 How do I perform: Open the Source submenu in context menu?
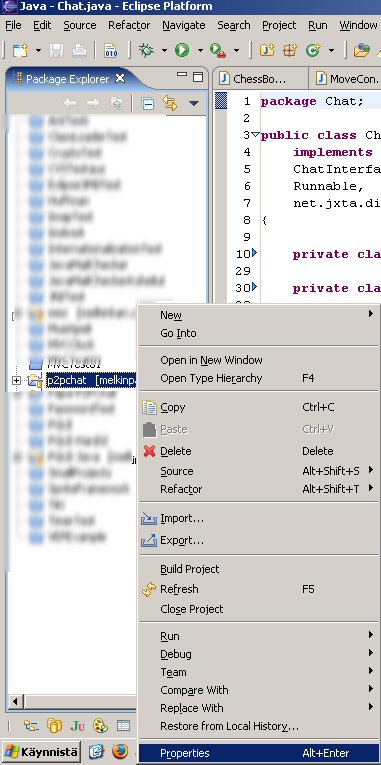259,471
